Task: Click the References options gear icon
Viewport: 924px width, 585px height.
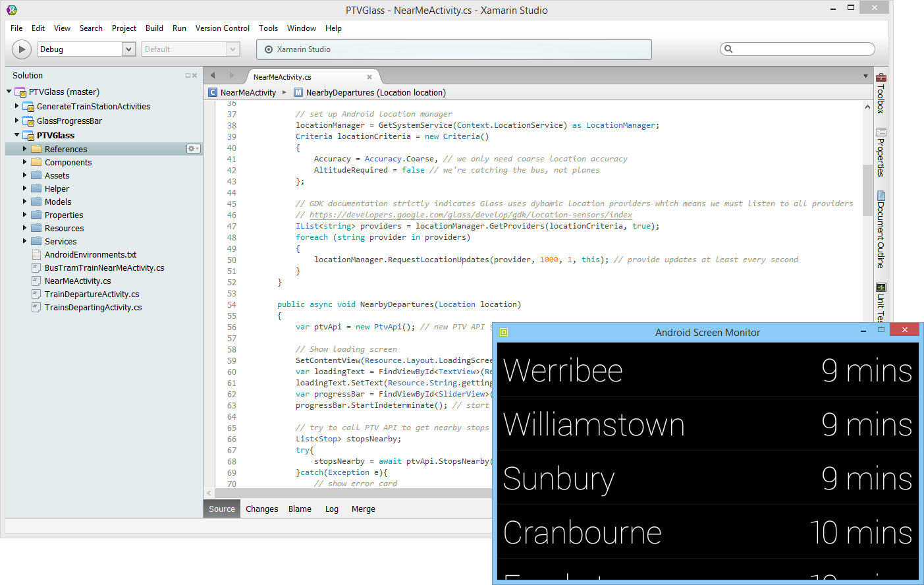Action: tap(194, 149)
